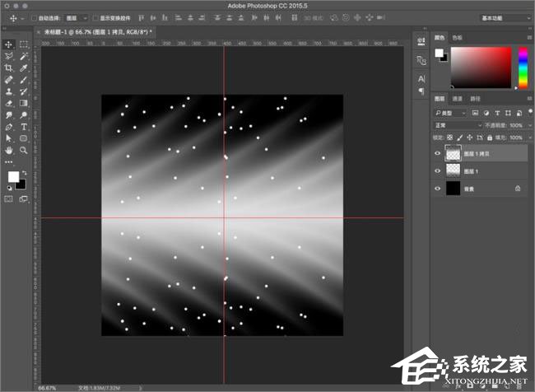Hide the top '图层 1 拷贝' layer
This screenshot has width=535, height=392.
[x=437, y=153]
